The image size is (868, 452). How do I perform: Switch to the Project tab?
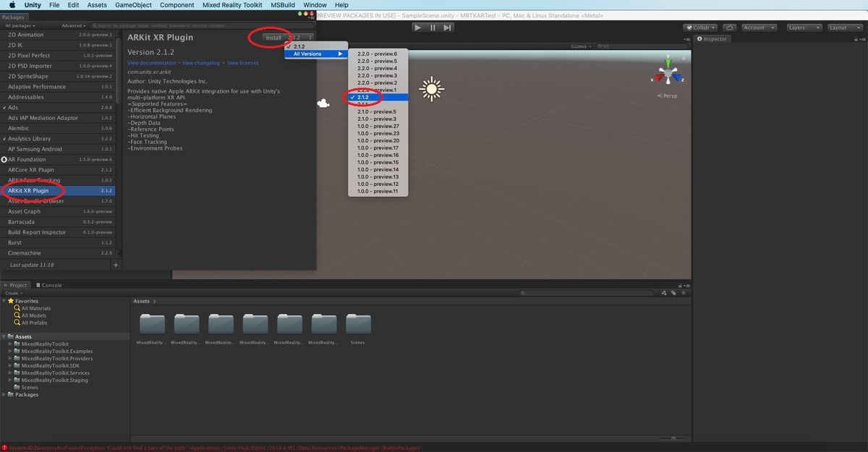tap(15, 285)
